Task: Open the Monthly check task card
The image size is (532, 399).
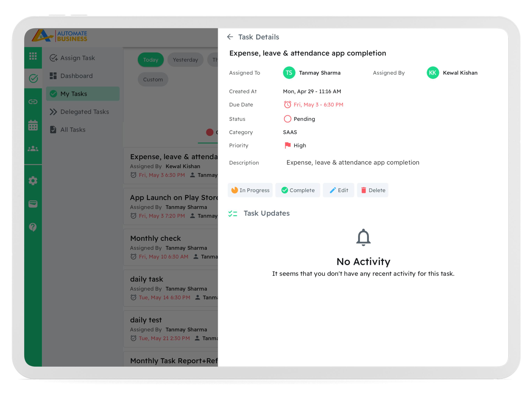Action: pyautogui.click(x=171, y=247)
